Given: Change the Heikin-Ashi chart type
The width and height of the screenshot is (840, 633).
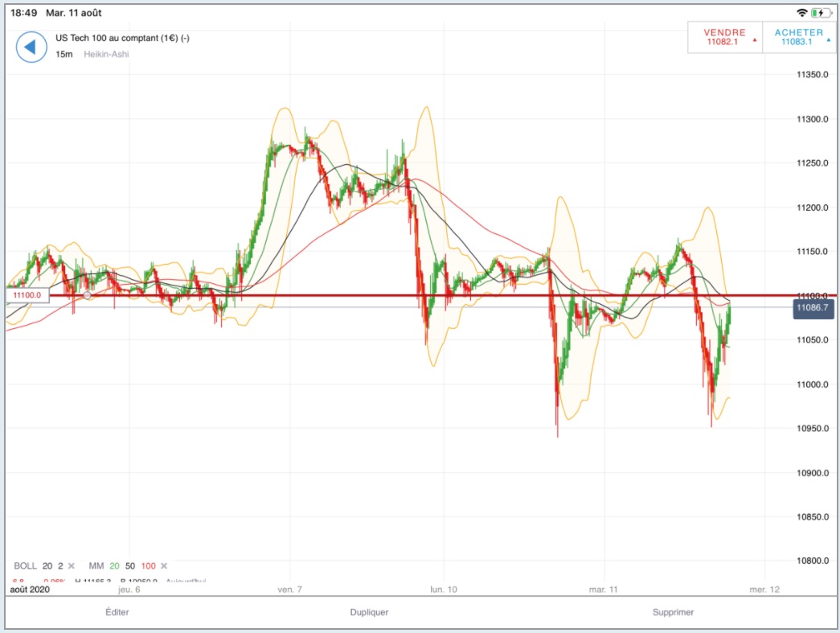Looking at the screenshot, I should point(106,54).
